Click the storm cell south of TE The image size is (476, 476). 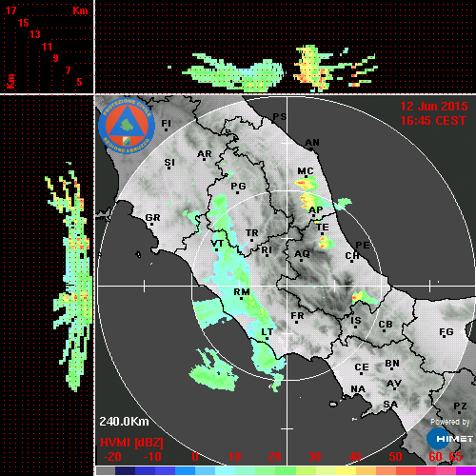(x=327, y=243)
